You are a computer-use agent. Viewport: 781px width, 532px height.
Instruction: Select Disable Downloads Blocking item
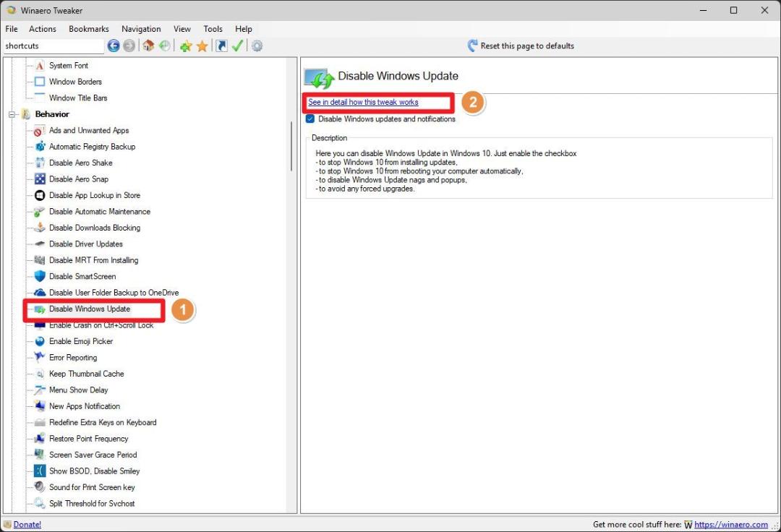95,228
